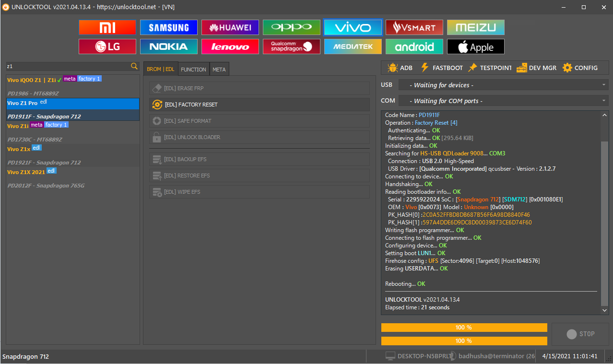Select the Qualcomm Snapdragon logo
Screen dimensions: 613x364
coord(292,47)
